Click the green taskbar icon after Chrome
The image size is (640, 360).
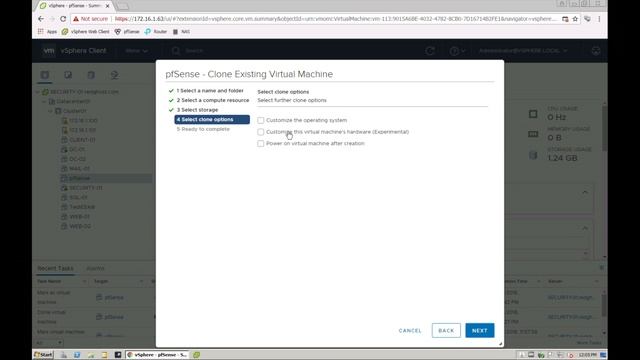pyautogui.click(x=197, y=355)
